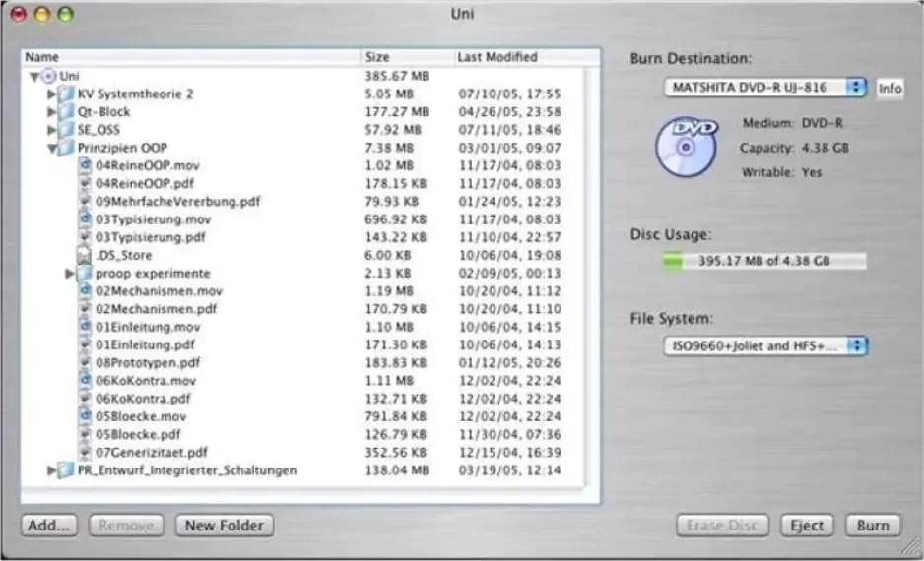The image size is (924, 561).
Task: Select the 07Generizitaet.pdf file name
Action: point(152,453)
